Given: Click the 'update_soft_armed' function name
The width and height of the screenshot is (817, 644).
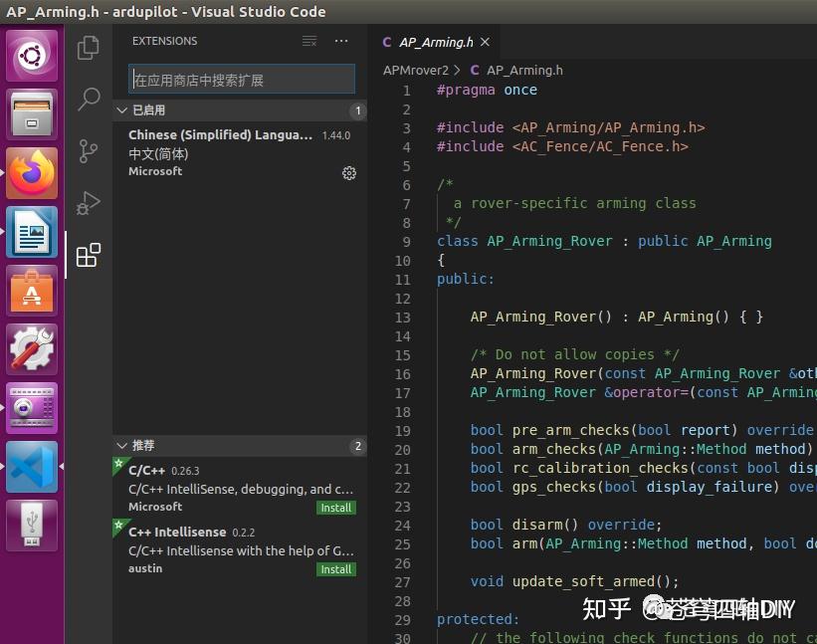Looking at the screenshot, I should (x=583, y=581).
